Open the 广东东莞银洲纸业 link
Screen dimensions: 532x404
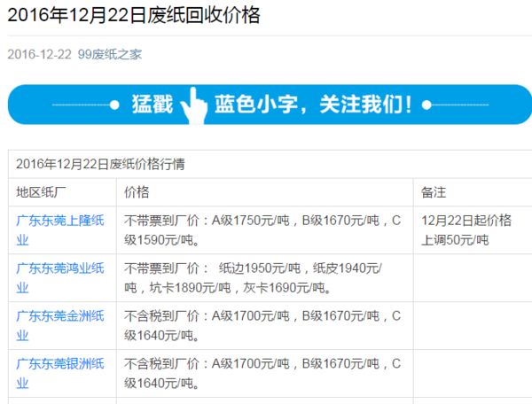tap(60, 374)
